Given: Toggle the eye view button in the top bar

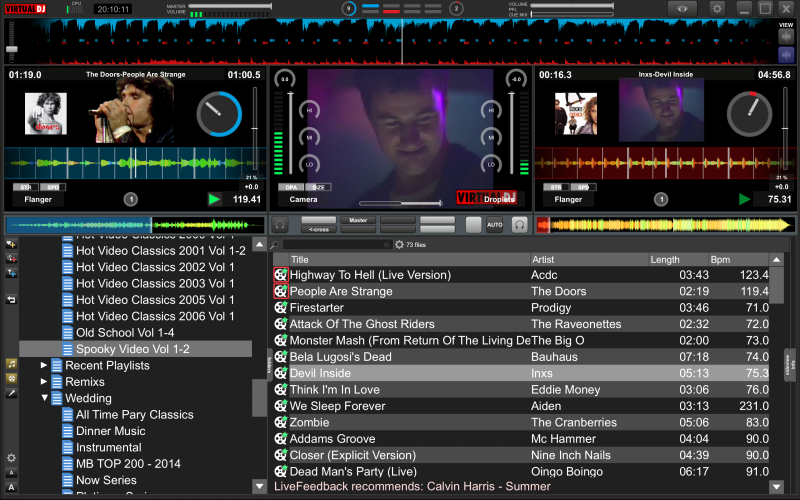Looking at the screenshot, I should (682, 9).
